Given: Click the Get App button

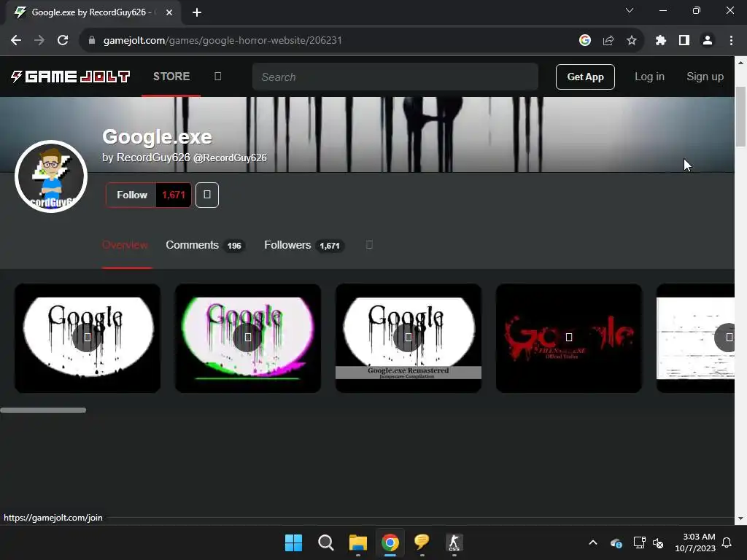Looking at the screenshot, I should click(585, 77).
